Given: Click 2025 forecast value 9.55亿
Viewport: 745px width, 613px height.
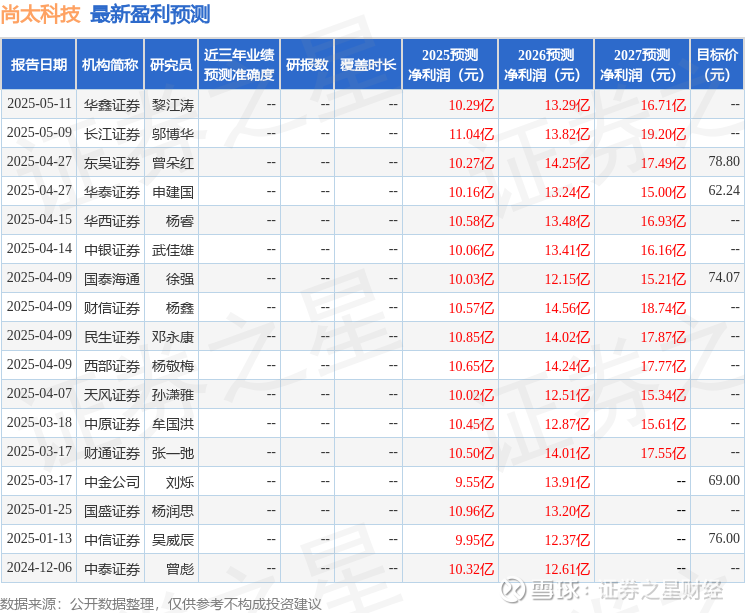Looking at the screenshot, I should coord(475,482).
